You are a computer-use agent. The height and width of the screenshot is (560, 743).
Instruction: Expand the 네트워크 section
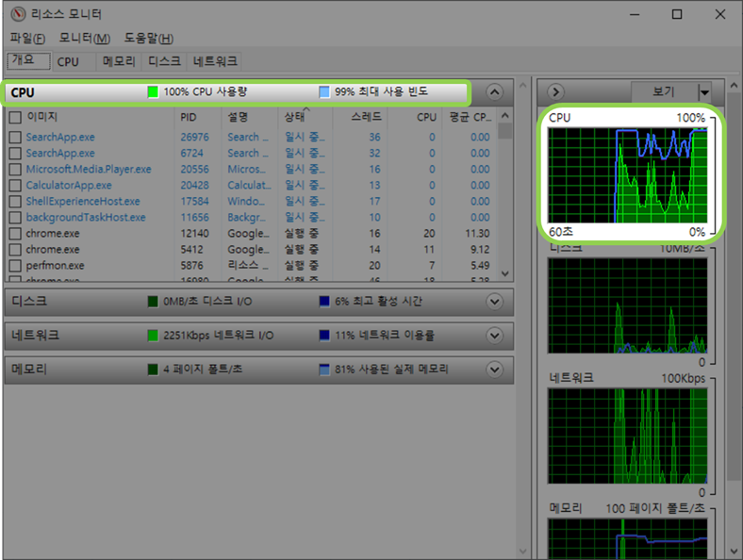(x=494, y=336)
